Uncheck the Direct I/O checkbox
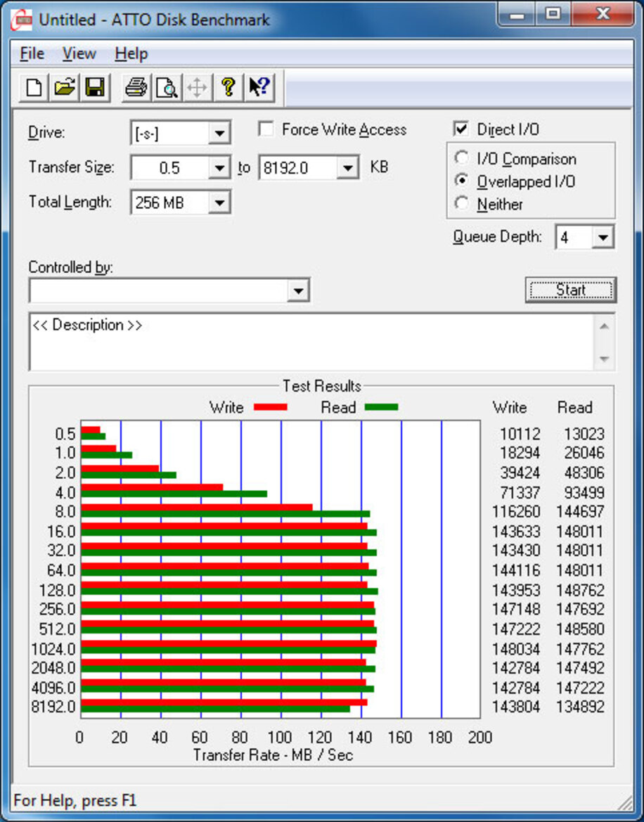 461,129
